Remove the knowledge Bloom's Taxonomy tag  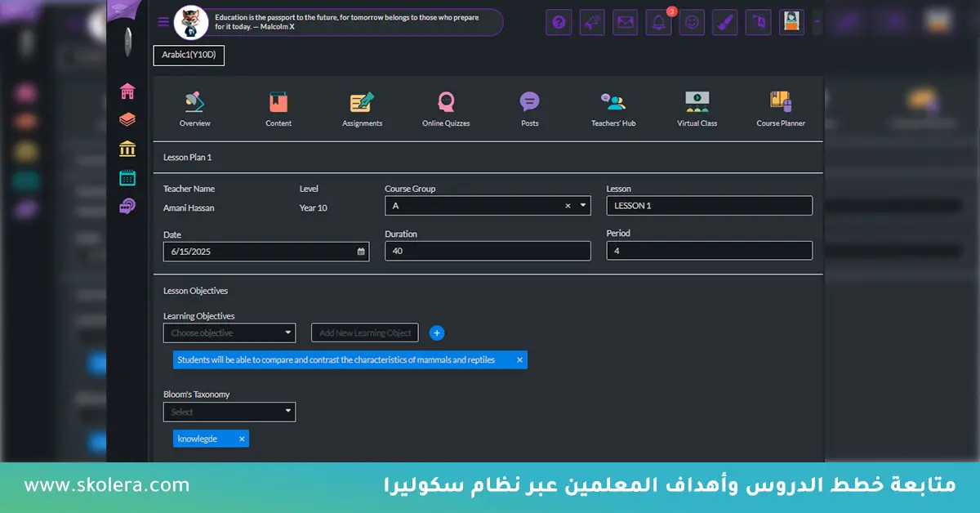(x=242, y=439)
